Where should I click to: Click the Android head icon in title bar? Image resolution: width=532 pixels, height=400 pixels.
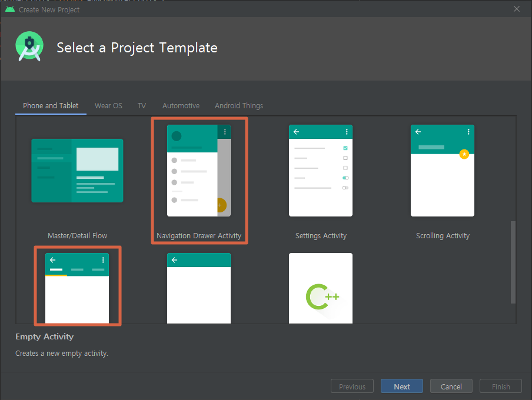(10, 9)
